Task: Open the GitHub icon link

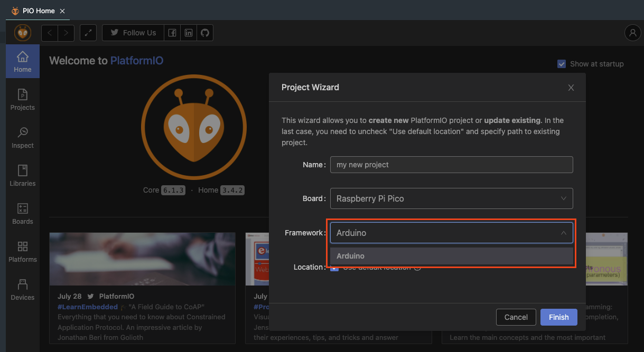Action: [205, 33]
